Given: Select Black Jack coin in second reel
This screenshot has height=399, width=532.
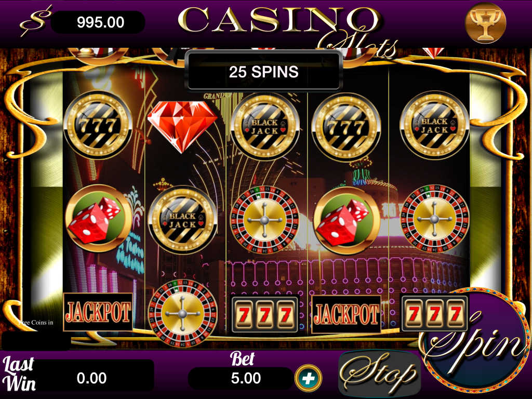Looking at the screenshot, I should pyautogui.click(x=182, y=220).
